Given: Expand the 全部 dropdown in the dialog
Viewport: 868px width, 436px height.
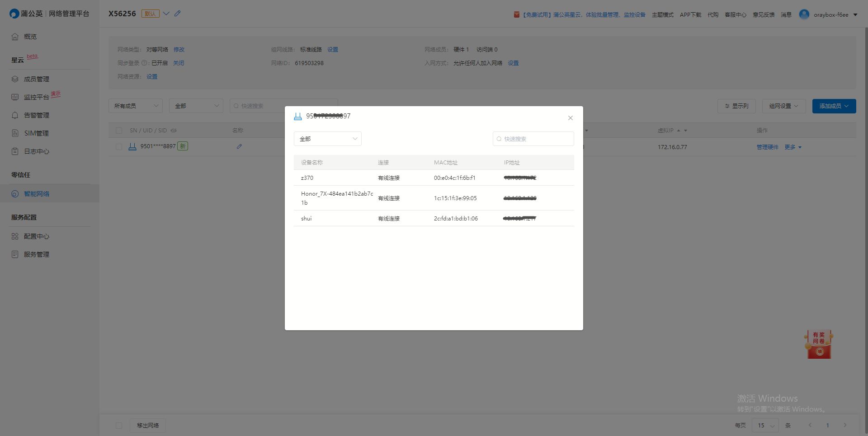Looking at the screenshot, I should click(327, 139).
